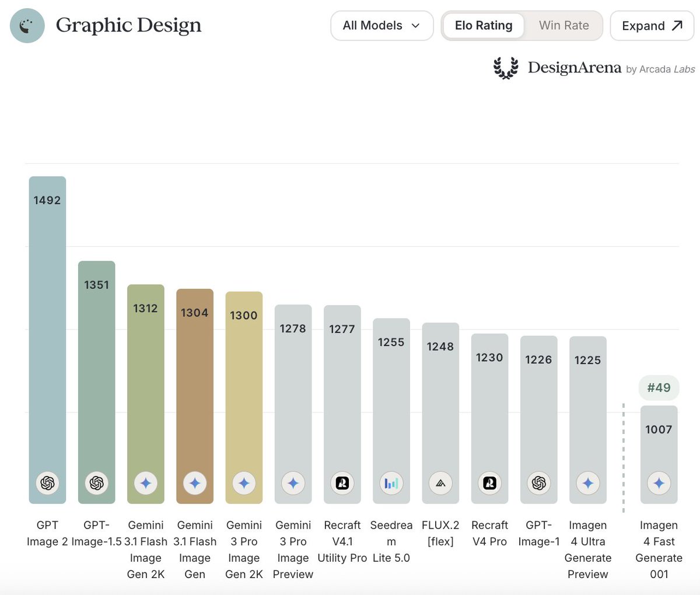Open the by Arcada Labs link

660,69
